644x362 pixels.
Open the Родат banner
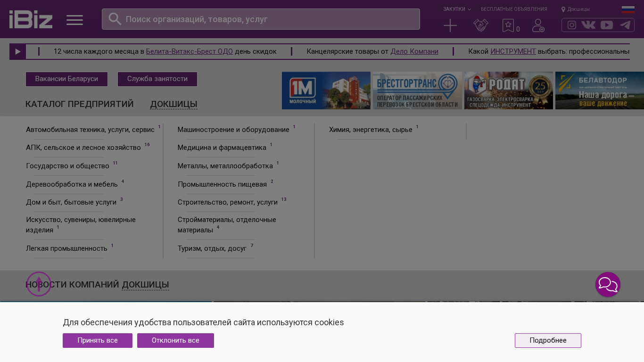point(509,90)
